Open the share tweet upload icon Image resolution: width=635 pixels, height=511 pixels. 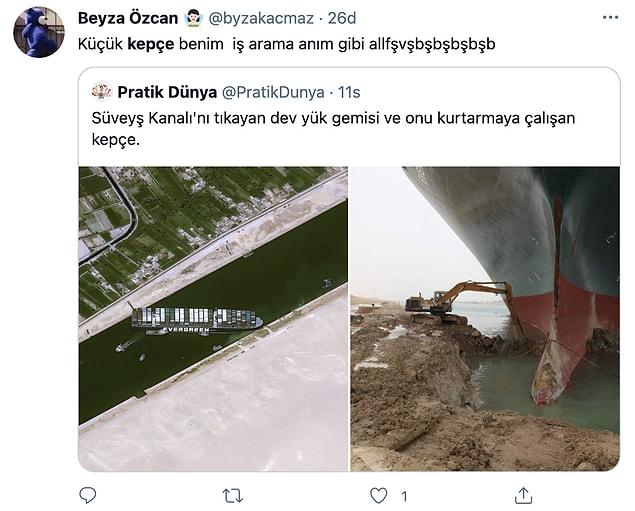point(523,495)
